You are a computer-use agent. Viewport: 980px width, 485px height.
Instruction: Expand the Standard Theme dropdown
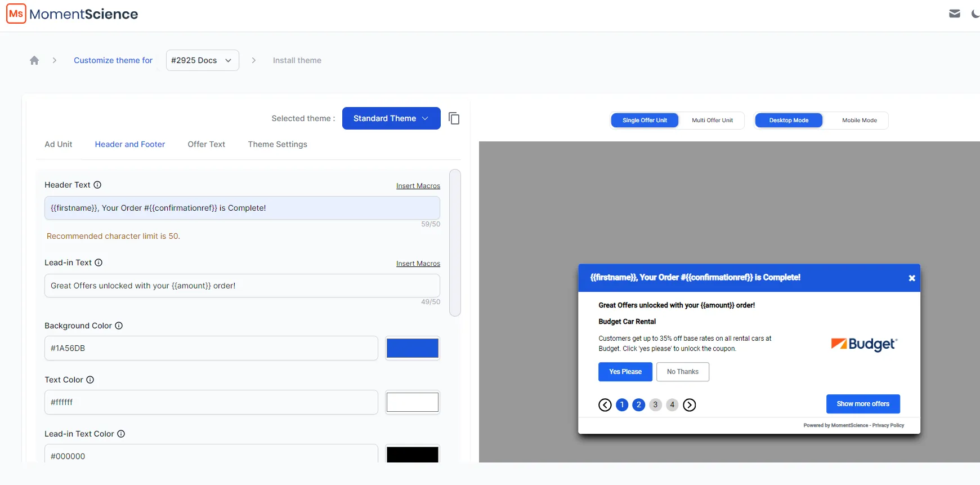pyautogui.click(x=391, y=118)
